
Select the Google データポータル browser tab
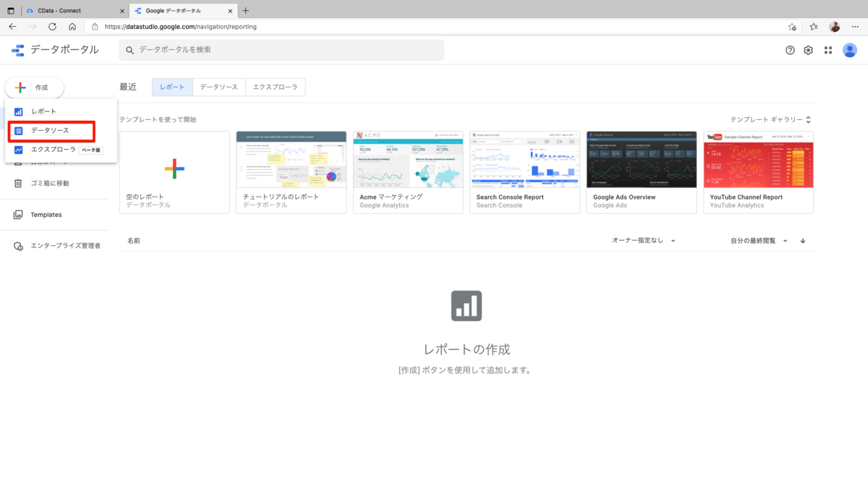click(x=183, y=11)
